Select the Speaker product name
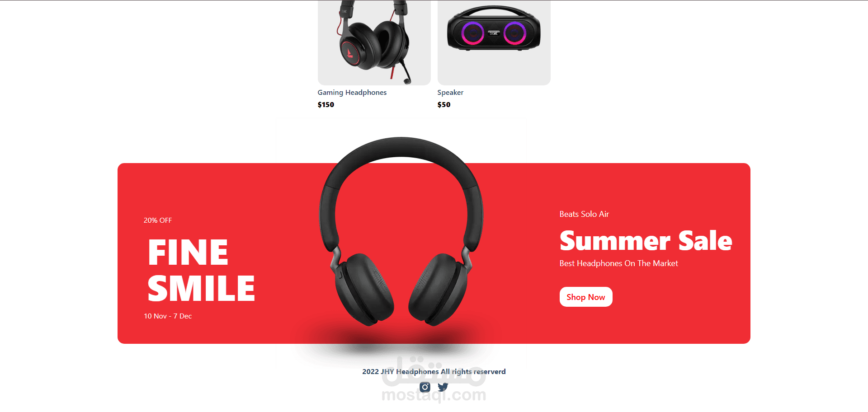Screen dimensions: 868x412 pos(450,93)
